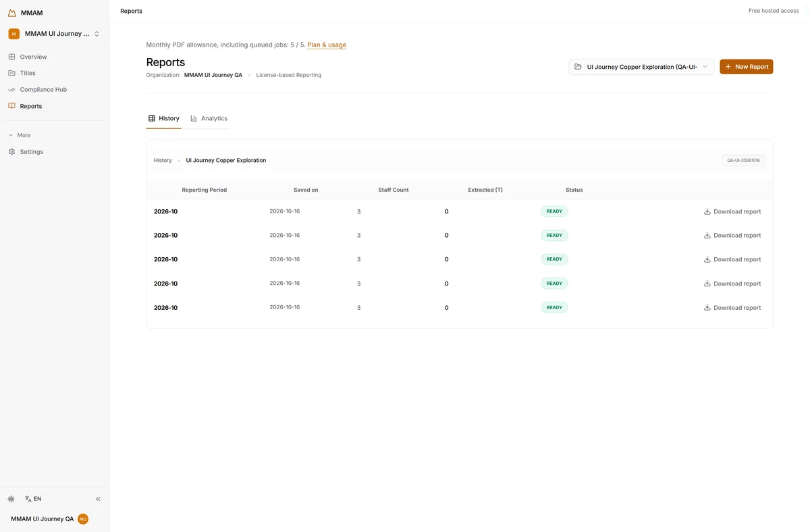Toggle the light/dark theme sun icon
Image resolution: width=810 pixels, height=532 pixels.
click(11, 499)
